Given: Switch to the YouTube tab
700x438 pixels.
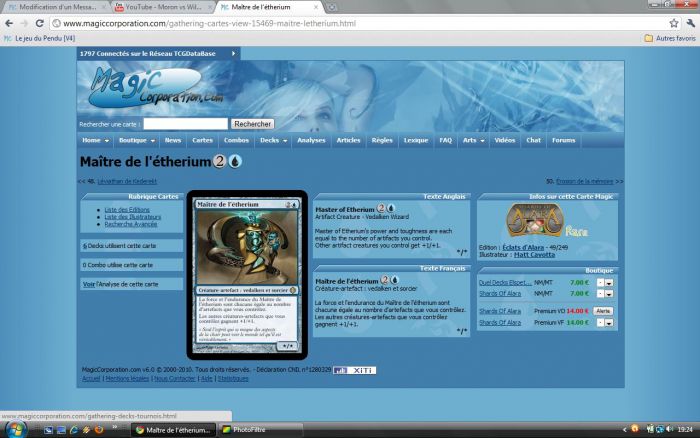Looking at the screenshot, I should tap(162, 7).
